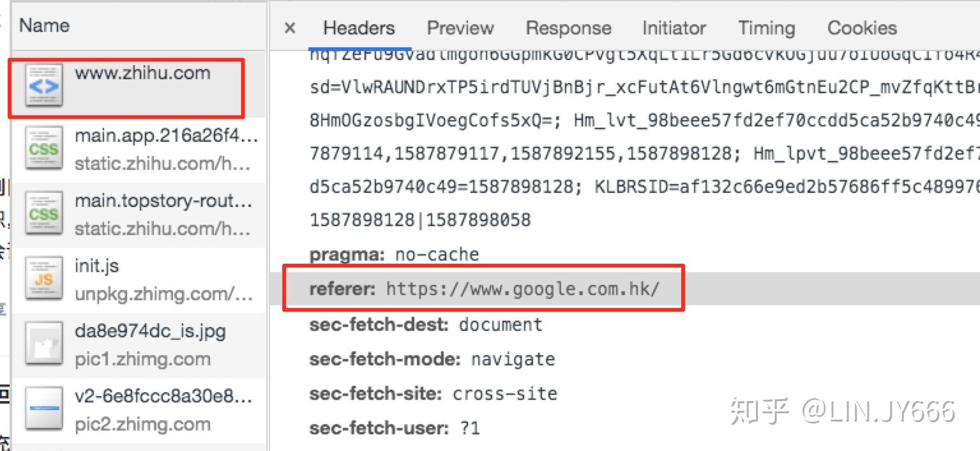Select the www.zhihu.com request row

click(139, 86)
